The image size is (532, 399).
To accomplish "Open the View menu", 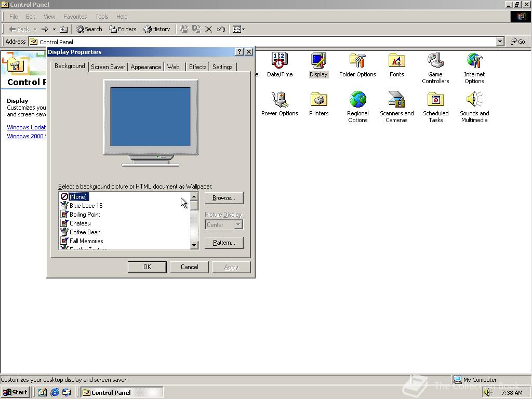I will point(49,17).
